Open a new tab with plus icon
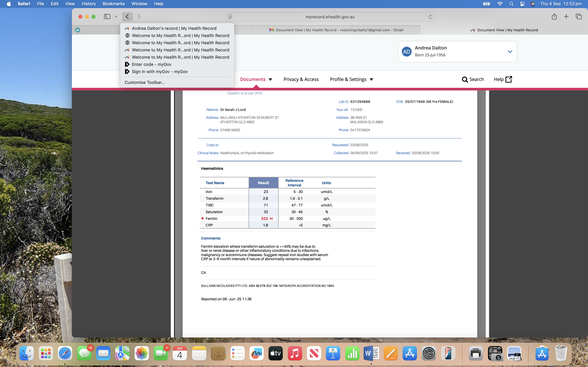This screenshot has height=367, width=588. pyautogui.click(x=566, y=17)
